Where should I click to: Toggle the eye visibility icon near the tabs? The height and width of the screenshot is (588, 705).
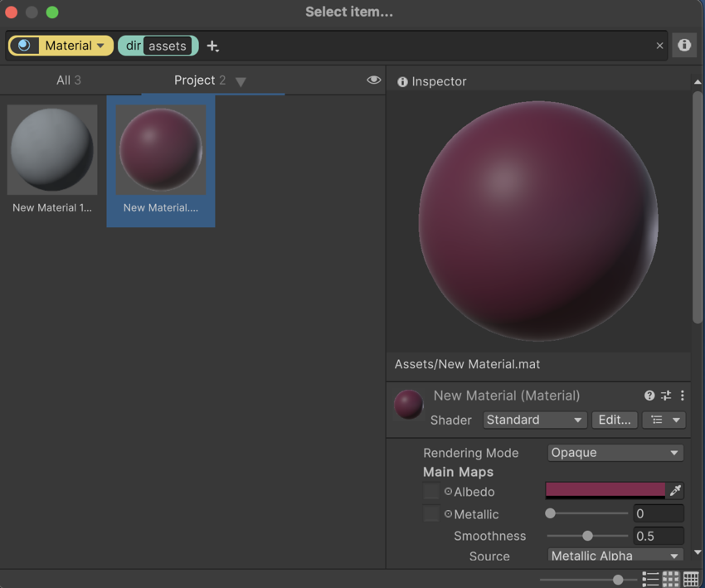[x=373, y=80]
